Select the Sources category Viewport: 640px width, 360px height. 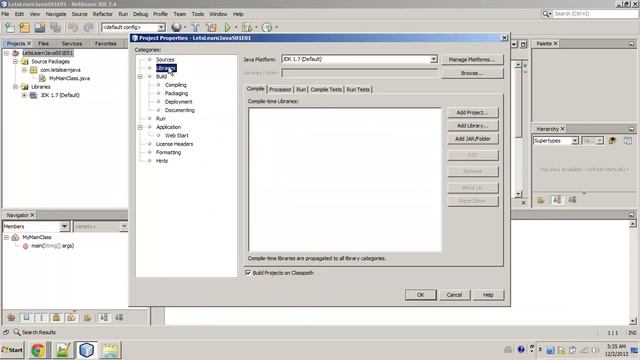point(165,60)
